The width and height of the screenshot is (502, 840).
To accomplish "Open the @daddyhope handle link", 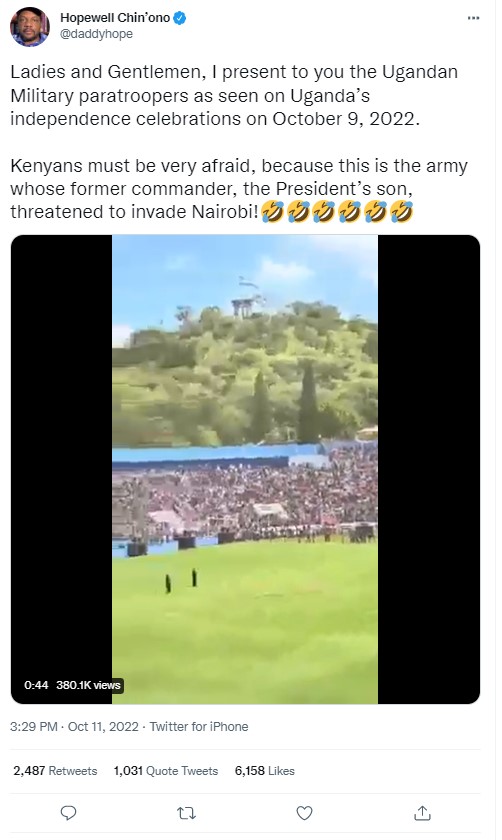I will pos(96,34).
